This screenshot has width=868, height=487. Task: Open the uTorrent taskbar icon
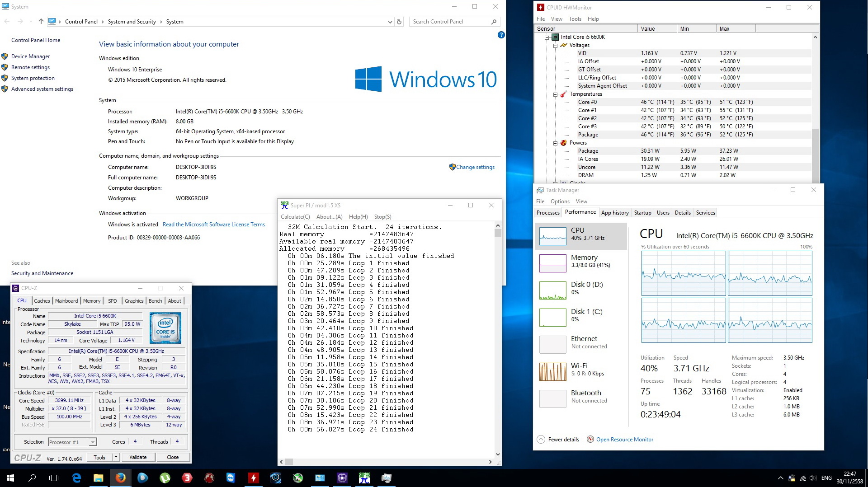(165, 478)
